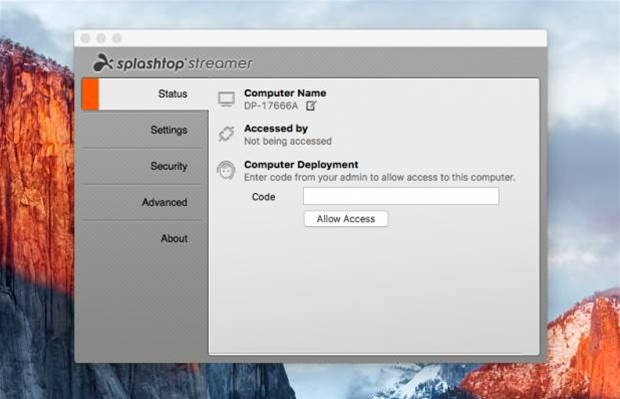Click the 'Computer Deployment' heading
Viewport: 620px width, 399px height.
pyautogui.click(x=301, y=165)
